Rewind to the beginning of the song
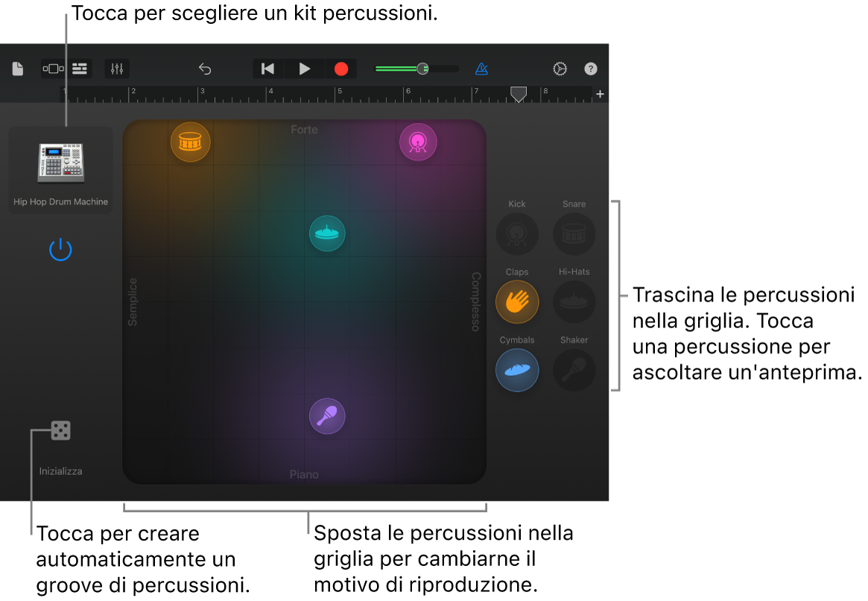The width and height of the screenshot is (868, 601). [x=267, y=69]
